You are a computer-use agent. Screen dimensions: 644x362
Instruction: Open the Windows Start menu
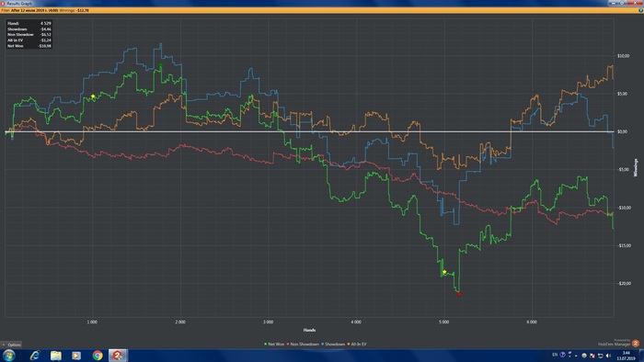[8, 355]
